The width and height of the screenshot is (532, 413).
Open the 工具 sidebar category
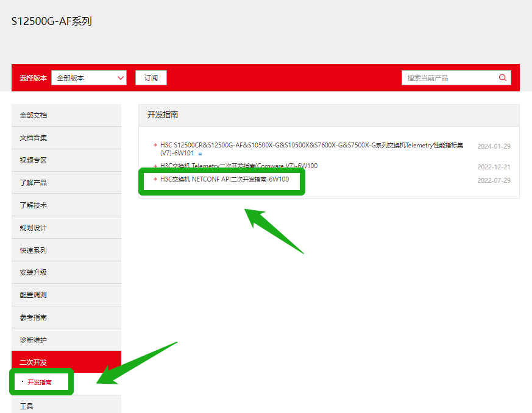click(x=66, y=405)
